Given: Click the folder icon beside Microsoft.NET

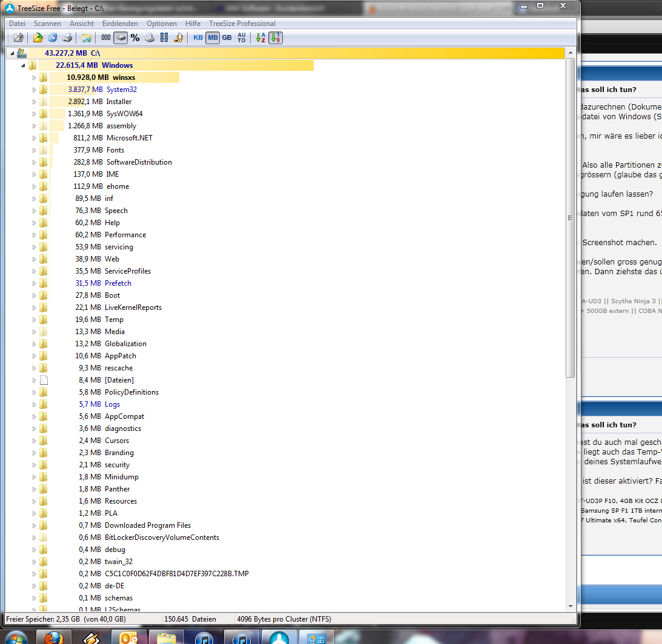Looking at the screenshot, I should (44, 138).
